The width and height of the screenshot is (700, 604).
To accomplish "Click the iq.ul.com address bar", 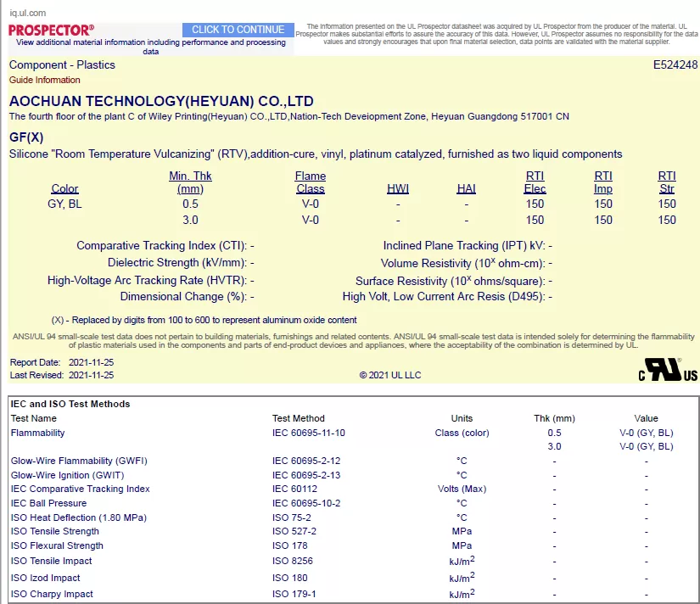I will pos(29,13).
